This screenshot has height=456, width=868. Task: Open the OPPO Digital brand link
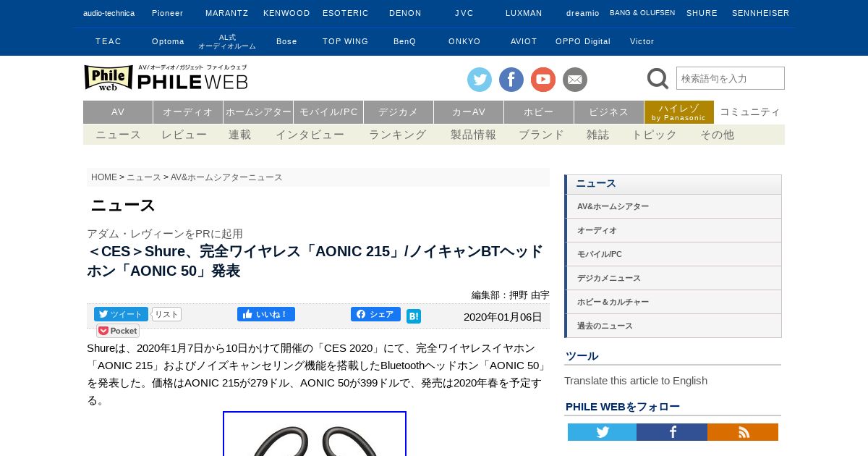click(x=583, y=41)
